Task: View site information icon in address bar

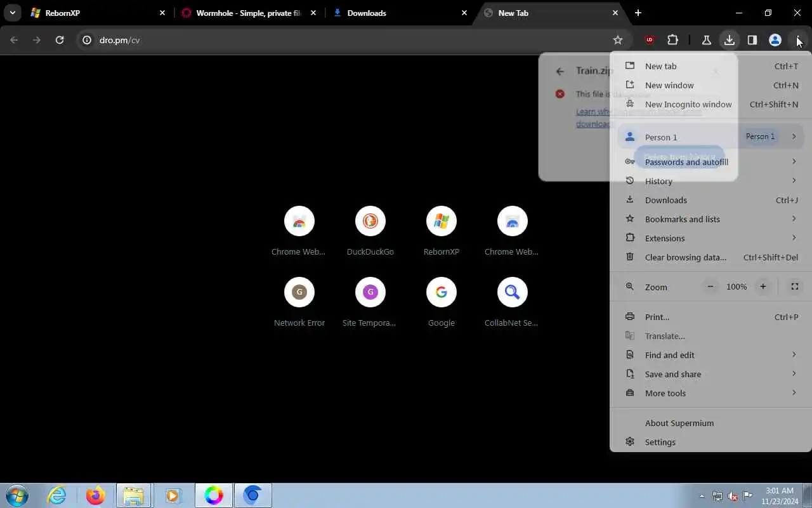Action: [88, 40]
